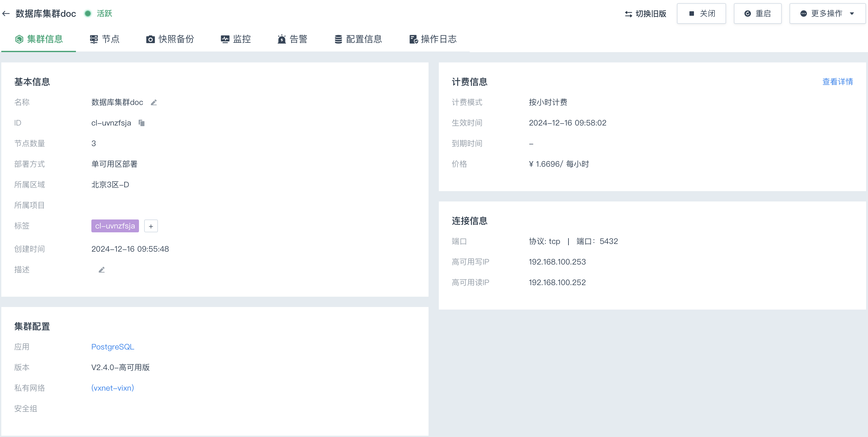Click the purple cl-uvnzfsja tag
The image size is (868, 437).
(115, 226)
